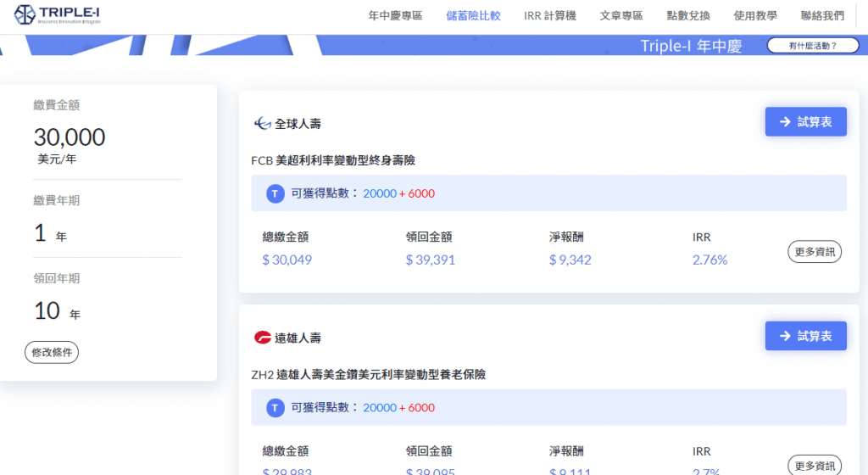
Task: Click the 30,000 payment amount value
Action: (x=70, y=137)
